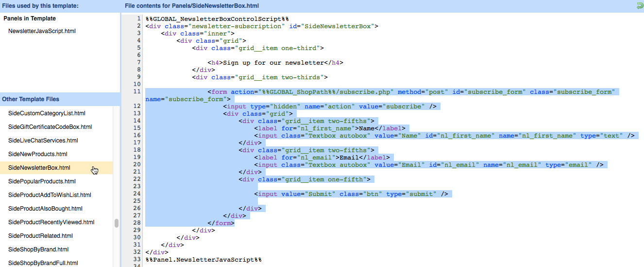Select SideGiftCertificateCodeBox.html in file list
The width and height of the screenshot is (644, 267).
pyautogui.click(x=50, y=127)
